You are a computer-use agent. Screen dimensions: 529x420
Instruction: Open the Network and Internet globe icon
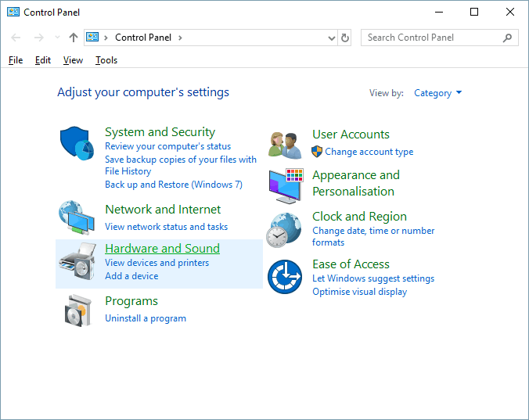coord(77,217)
